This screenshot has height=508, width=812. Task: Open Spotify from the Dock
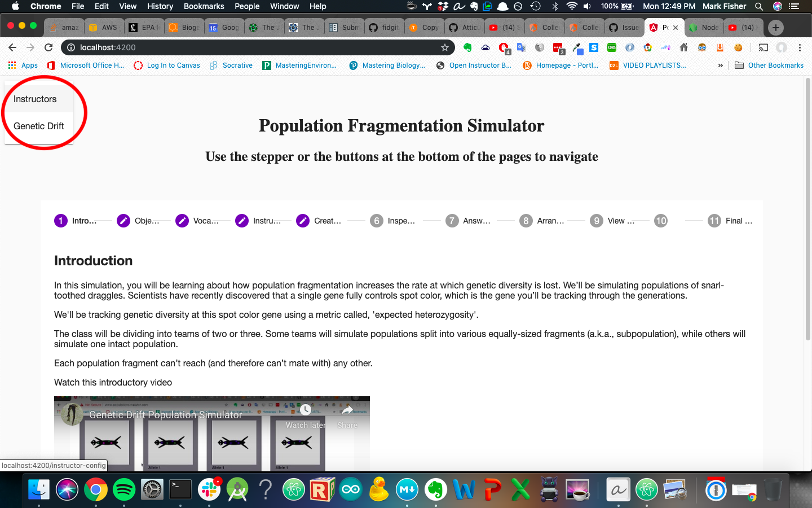click(124, 489)
